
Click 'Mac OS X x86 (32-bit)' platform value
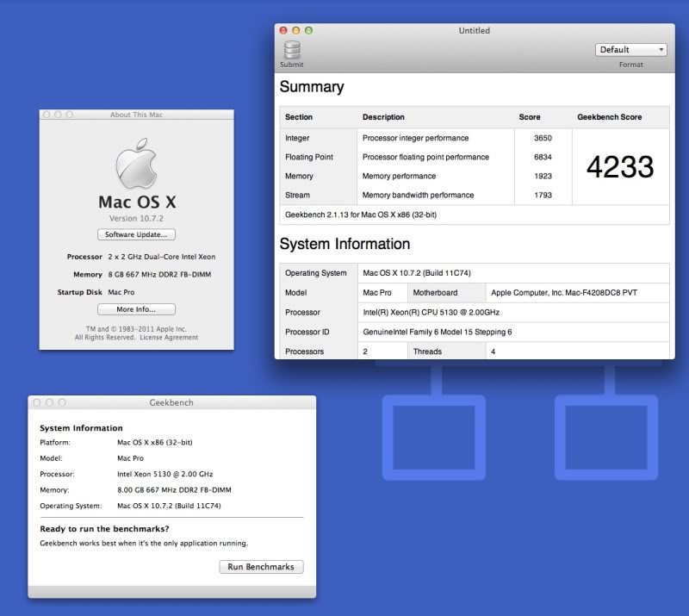(x=155, y=442)
